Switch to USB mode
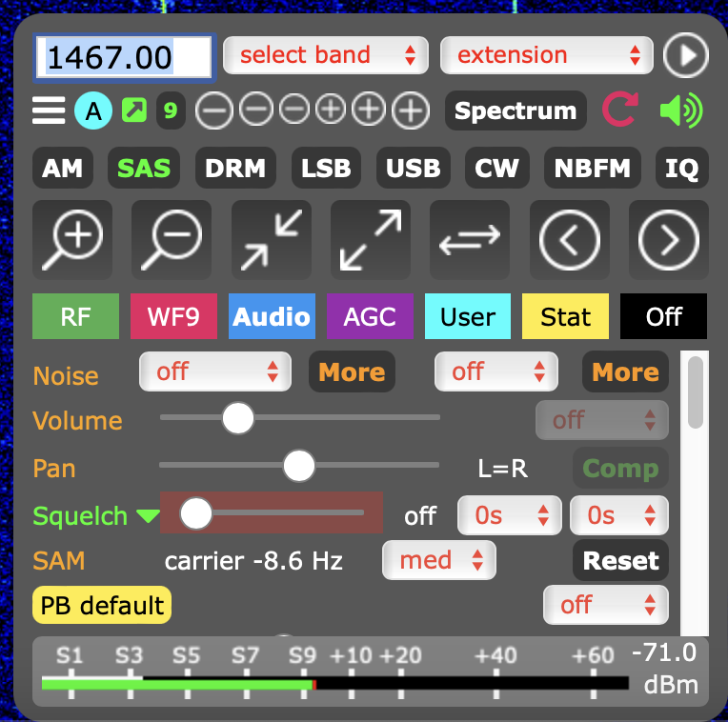This screenshot has height=722, width=728. 413,169
